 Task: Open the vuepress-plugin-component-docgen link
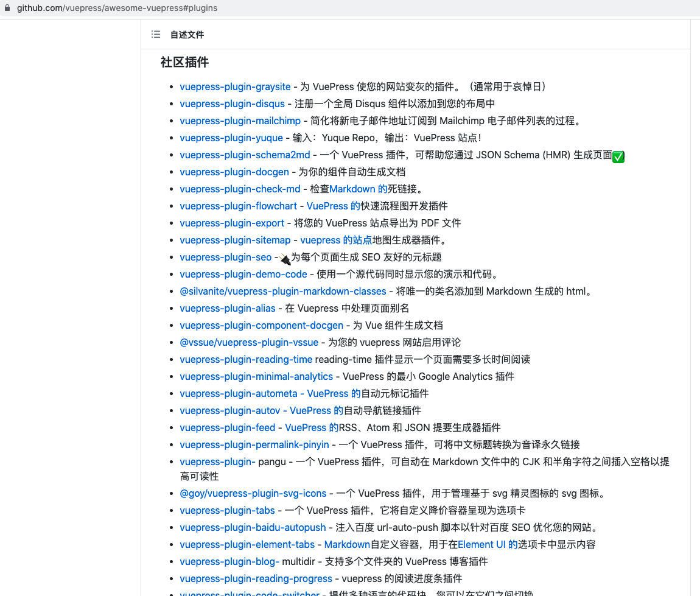tap(262, 326)
